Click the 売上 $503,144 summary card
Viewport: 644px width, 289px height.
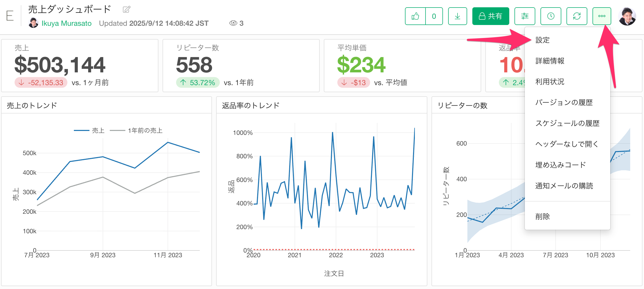coord(80,66)
